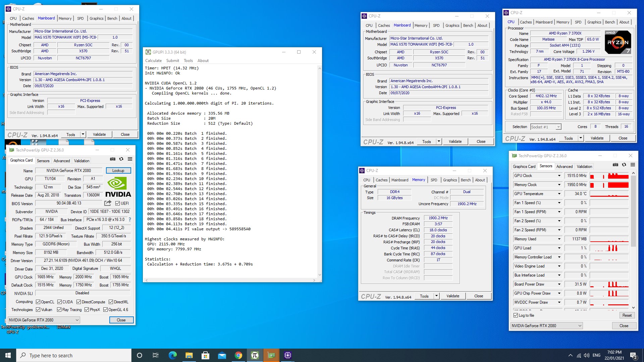Launch Google Chrome from the taskbar

tap(238, 355)
